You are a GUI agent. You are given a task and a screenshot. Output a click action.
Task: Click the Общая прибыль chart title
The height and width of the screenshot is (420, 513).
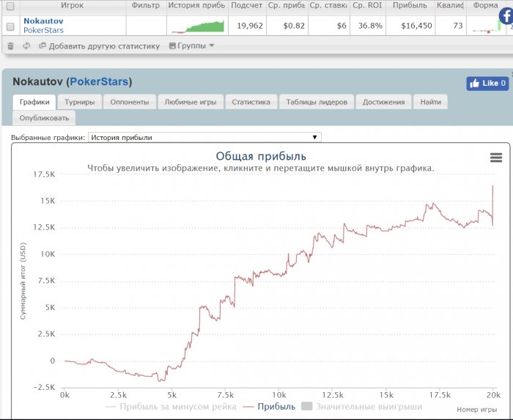tap(261, 156)
